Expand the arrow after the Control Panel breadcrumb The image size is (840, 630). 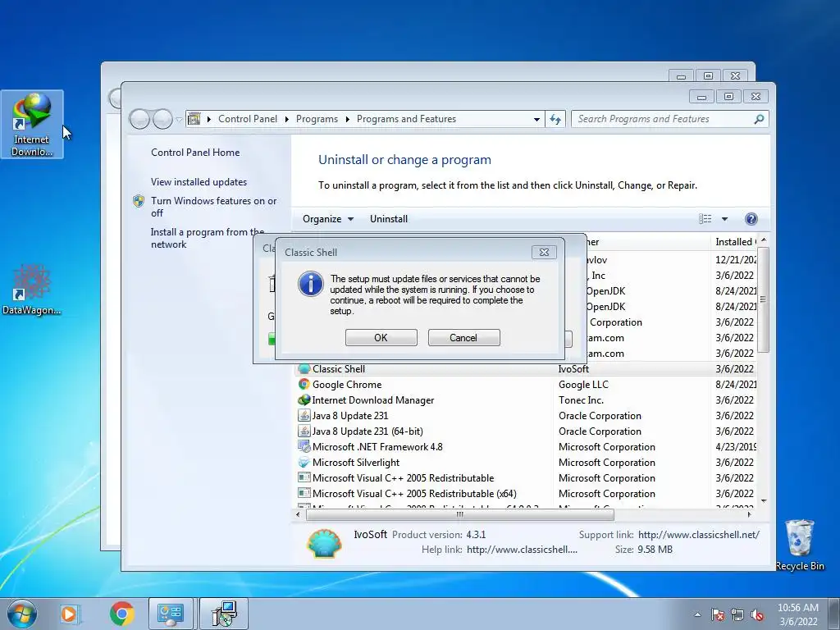point(286,119)
